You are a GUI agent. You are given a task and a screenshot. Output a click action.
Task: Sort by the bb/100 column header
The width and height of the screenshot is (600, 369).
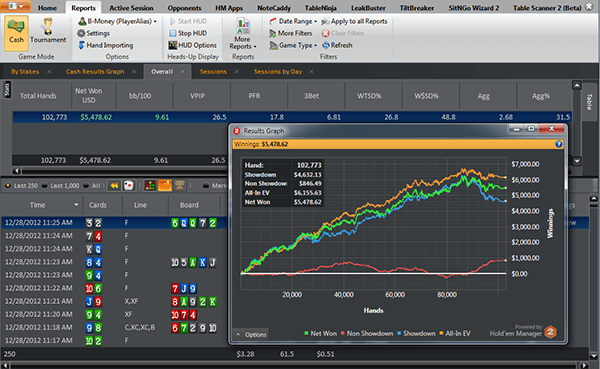[140, 96]
